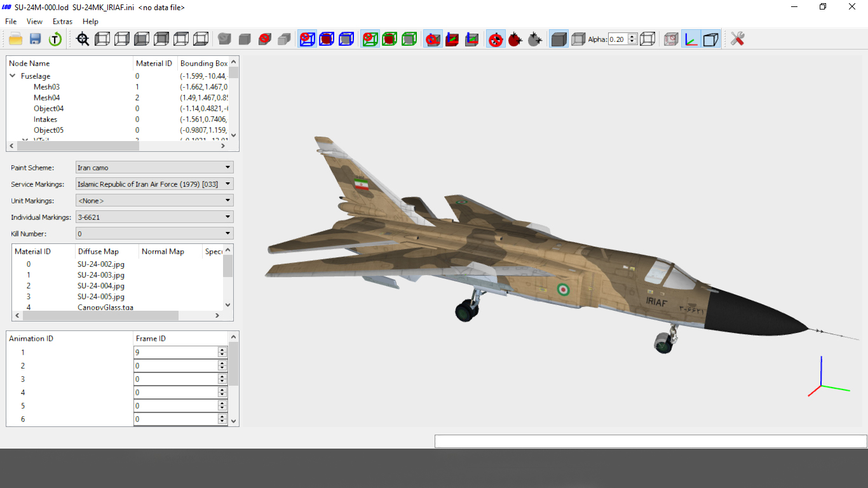This screenshot has height=488, width=868.
Task: Open the Help menu
Action: click(90, 22)
